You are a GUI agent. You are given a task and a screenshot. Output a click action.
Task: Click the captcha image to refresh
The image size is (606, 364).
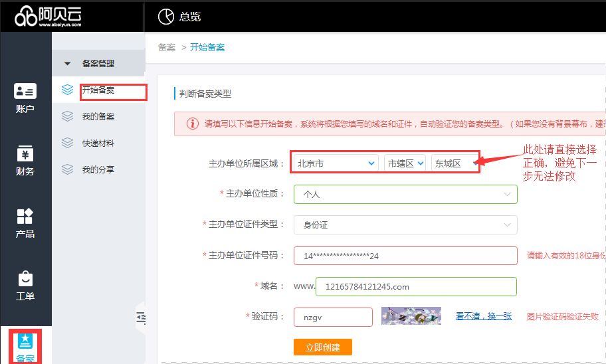411,316
